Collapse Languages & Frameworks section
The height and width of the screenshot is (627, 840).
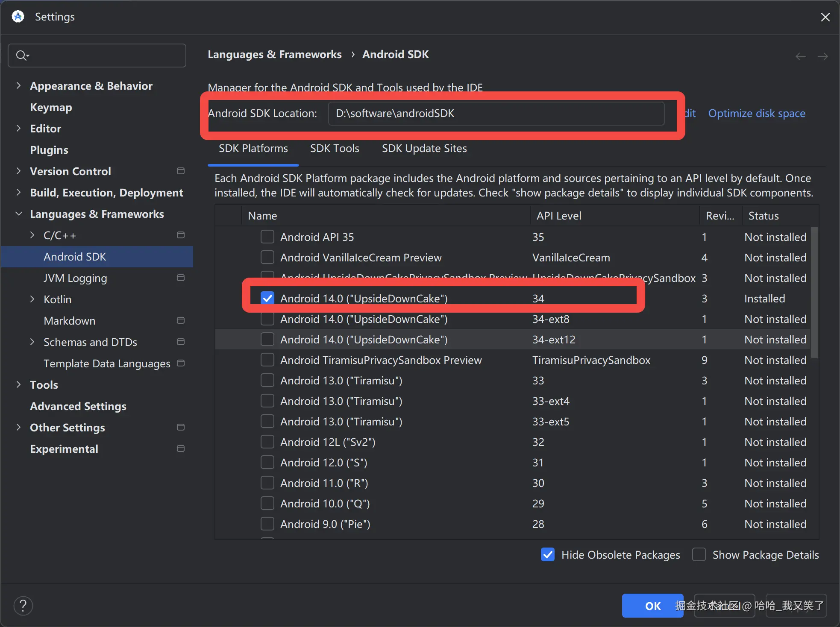[x=18, y=214]
